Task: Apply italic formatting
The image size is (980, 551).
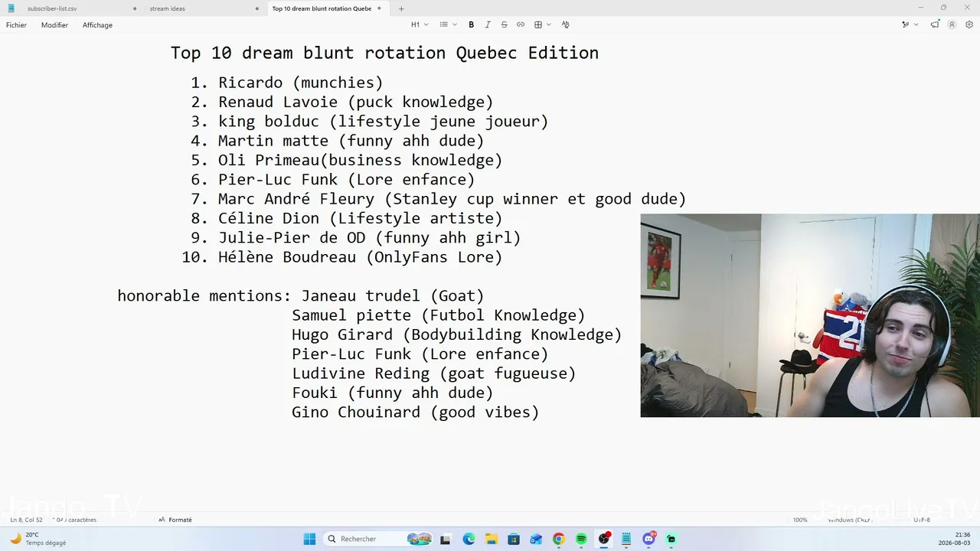Action: [488, 24]
